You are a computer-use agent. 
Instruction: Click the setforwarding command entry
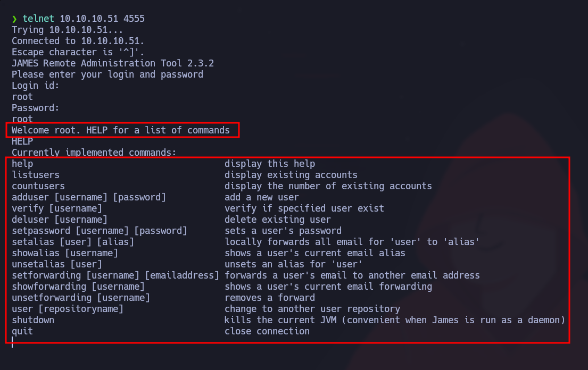tap(115, 275)
